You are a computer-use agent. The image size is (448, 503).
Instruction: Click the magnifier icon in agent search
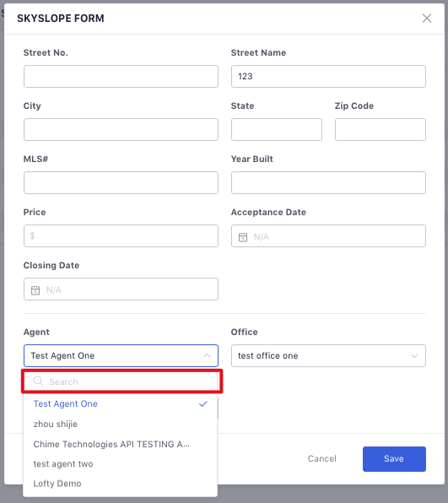38,381
